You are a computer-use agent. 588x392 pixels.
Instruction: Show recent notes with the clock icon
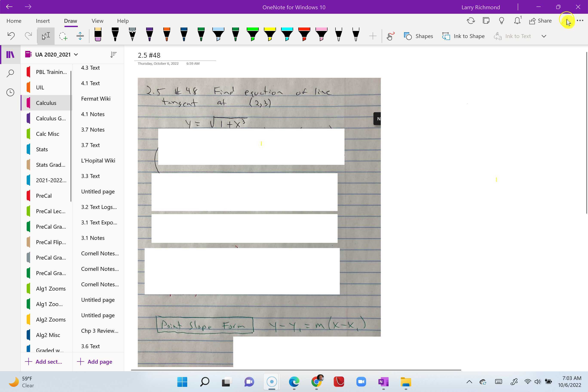[x=10, y=92]
